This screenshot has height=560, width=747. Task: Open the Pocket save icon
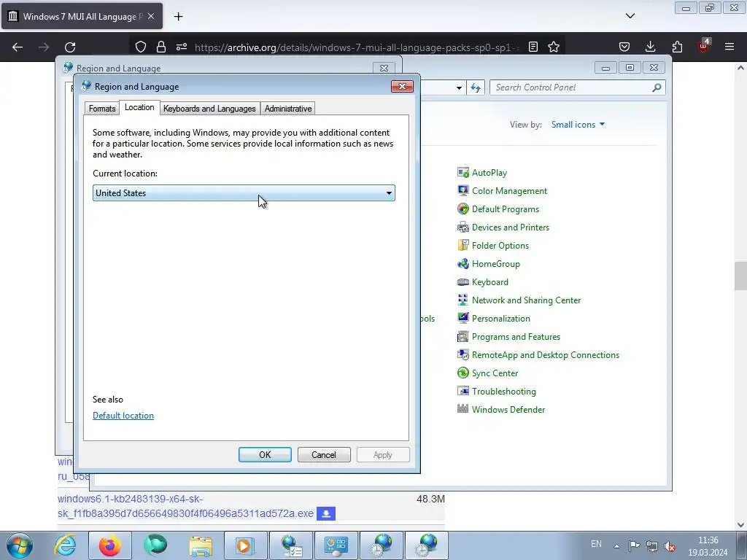point(624,47)
